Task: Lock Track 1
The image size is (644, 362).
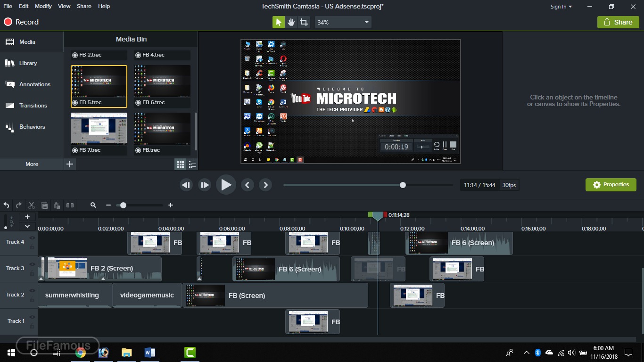Action: (x=32, y=326)
